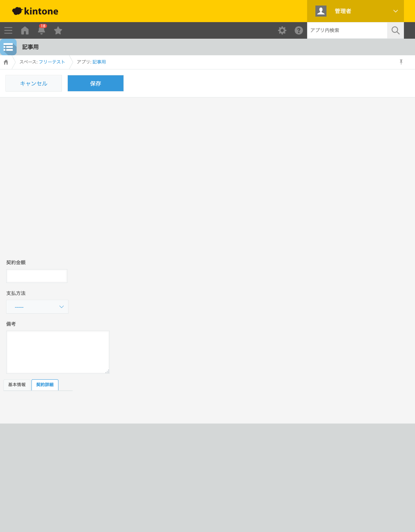Click the kintone logo

click(35, 11)
